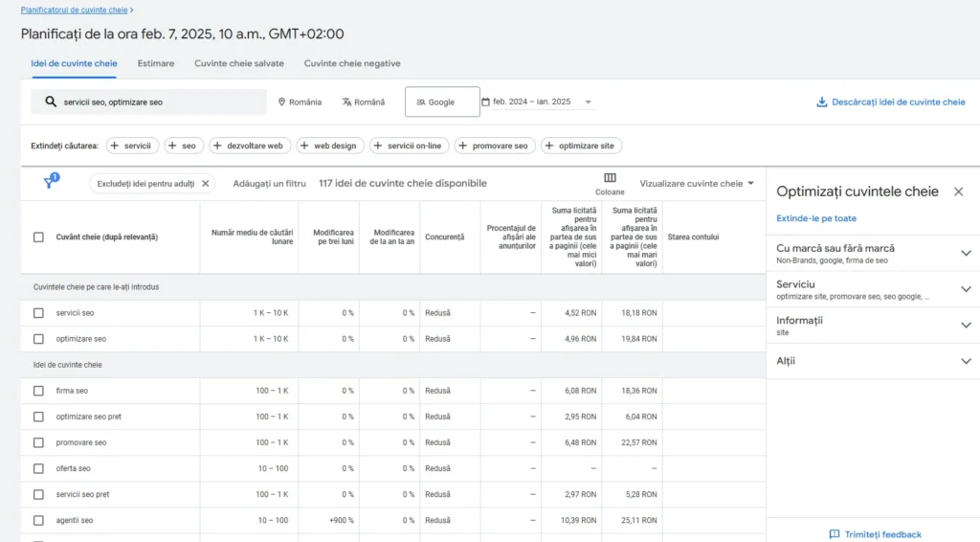Image resolution: width=980 pixels, height=542 pixels.
Task: Open the filter funnel icon
Action: 50,182
